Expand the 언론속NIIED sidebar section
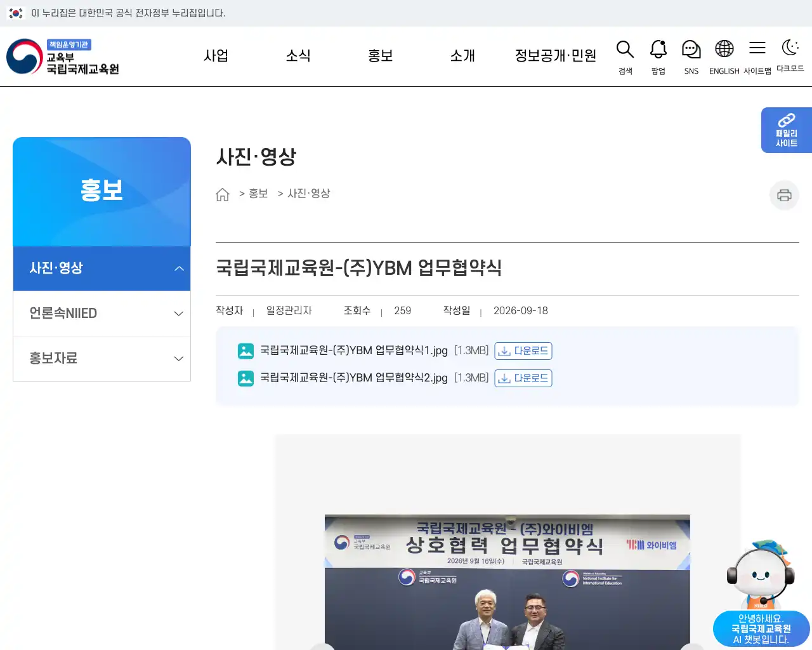 [x=101, y=314]
